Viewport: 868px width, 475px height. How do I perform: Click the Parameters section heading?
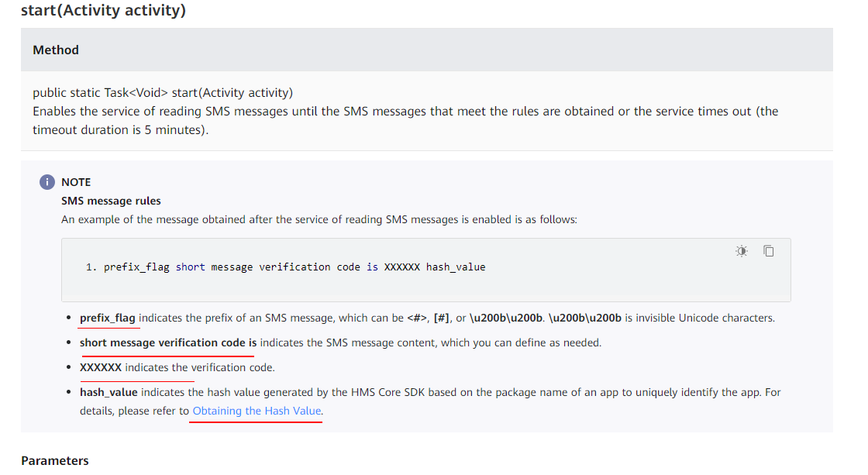(55, 460)
